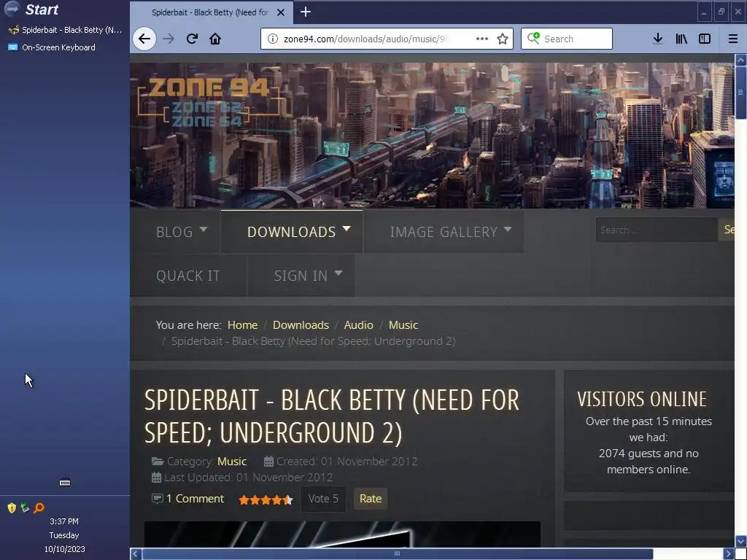Click the VISITORS ONLINE heading
Image resolution: width=747 pixels, height=560 pixels.
coord(642,399)
